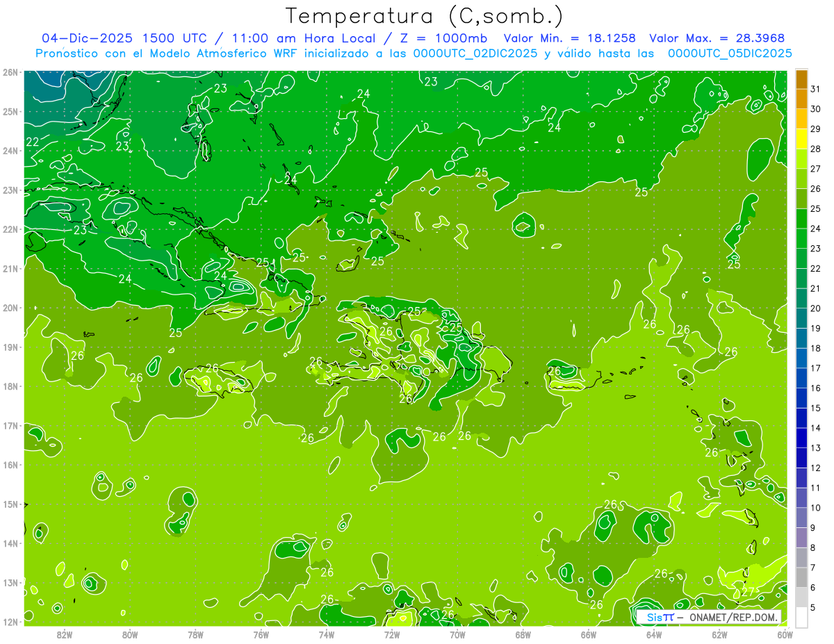The width and height of the screenshot is (834, 644).
Task: Click the 12N latitude axis label
Action: [10, 622]
